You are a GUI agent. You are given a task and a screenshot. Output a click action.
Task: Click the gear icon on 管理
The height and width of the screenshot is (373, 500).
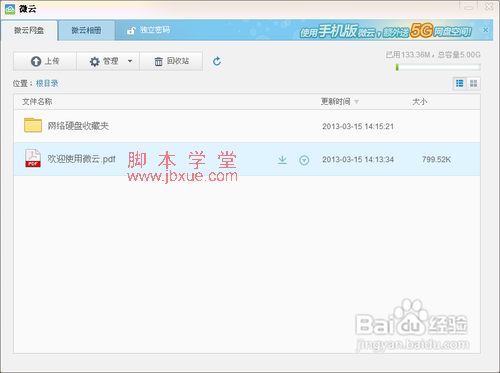click(x=95, y=61)
